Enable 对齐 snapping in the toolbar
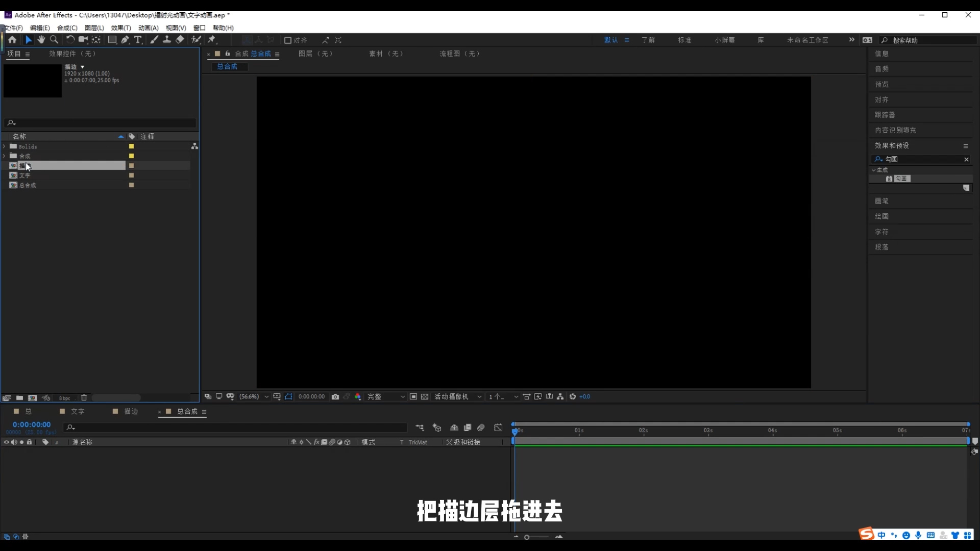 click(x=288, y=40)
